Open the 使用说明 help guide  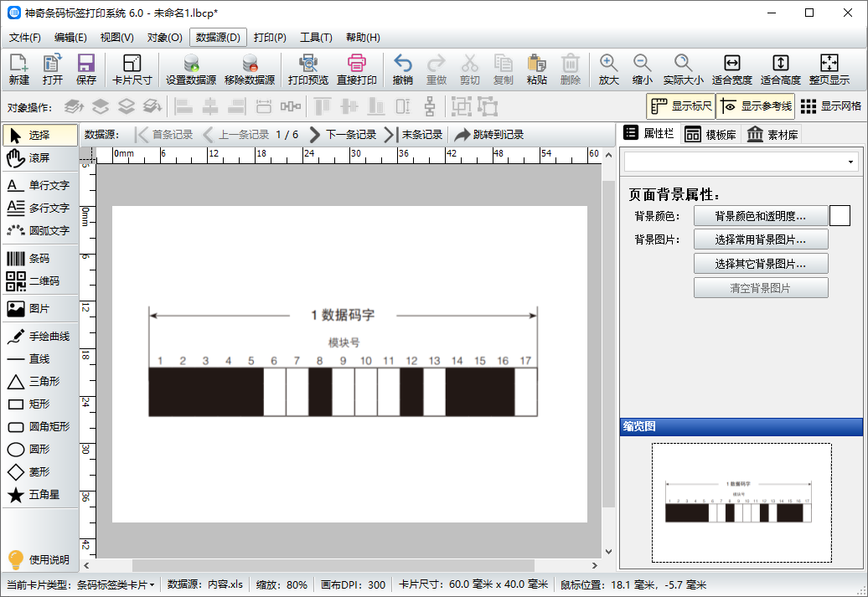click(x=40, y=559)
